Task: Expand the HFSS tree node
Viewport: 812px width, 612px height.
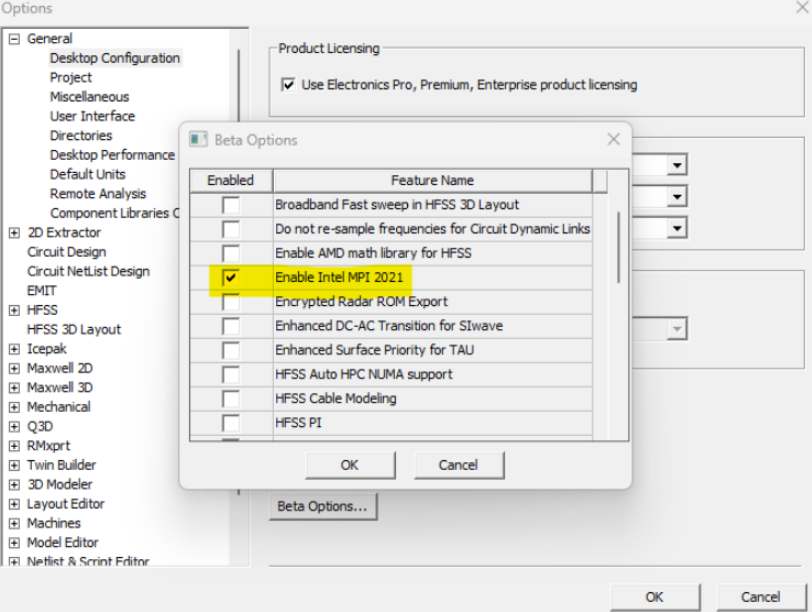Action: point(14,310)
